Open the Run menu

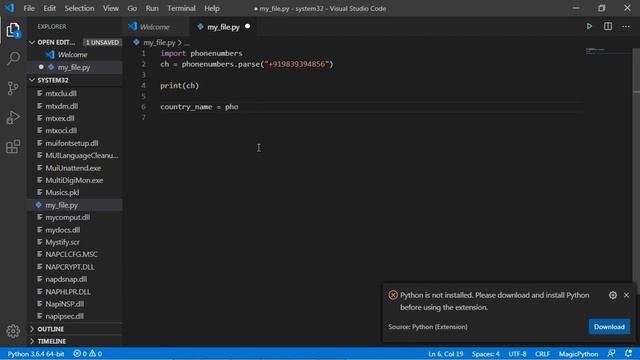[x=152, y=8]
